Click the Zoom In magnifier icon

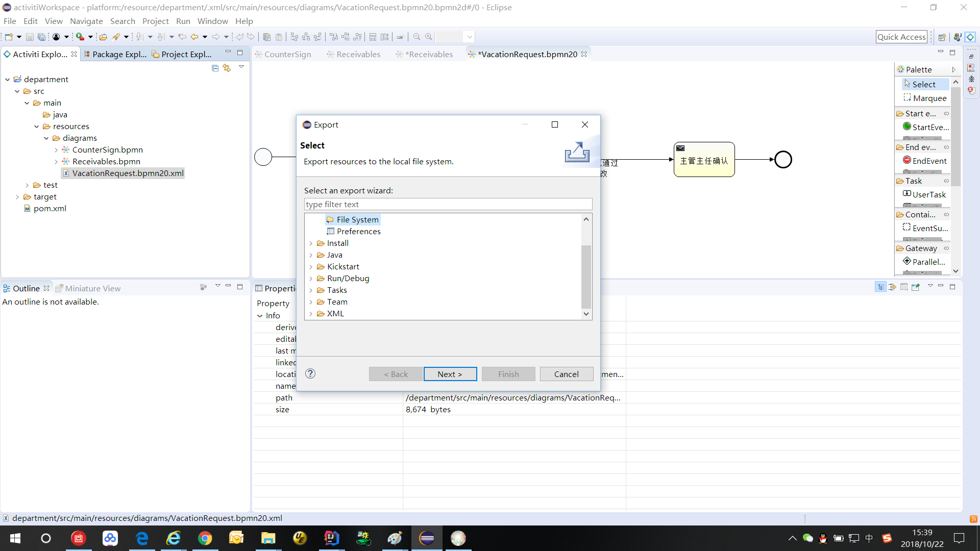pos(429,37)
